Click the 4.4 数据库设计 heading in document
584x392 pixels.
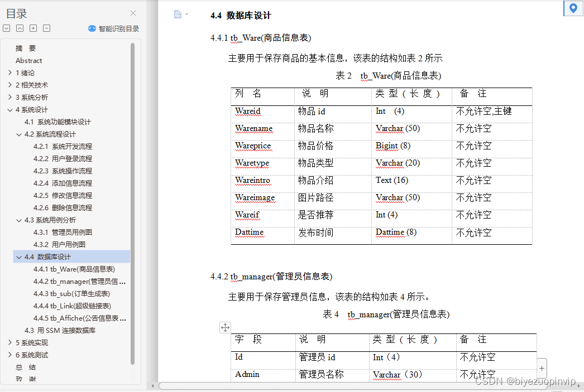tap(241, 16)
